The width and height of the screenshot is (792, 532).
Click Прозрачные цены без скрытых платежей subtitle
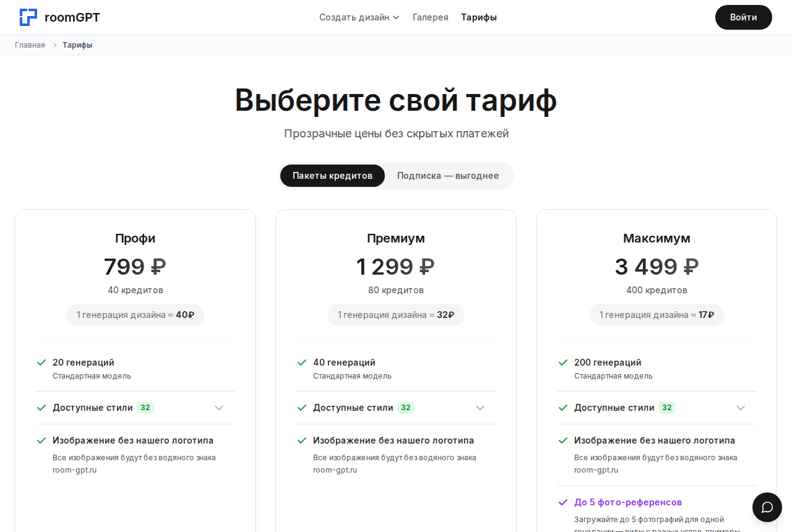click(x=396, y=134)
